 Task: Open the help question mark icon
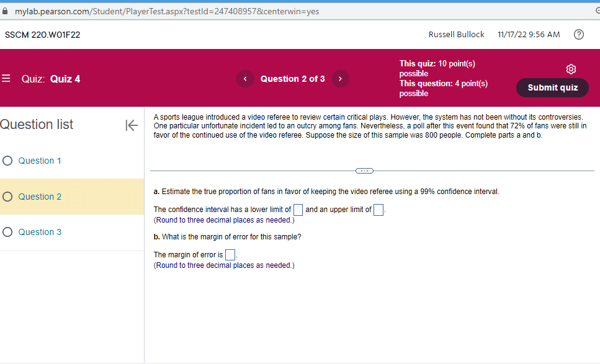tap(579, 35)
